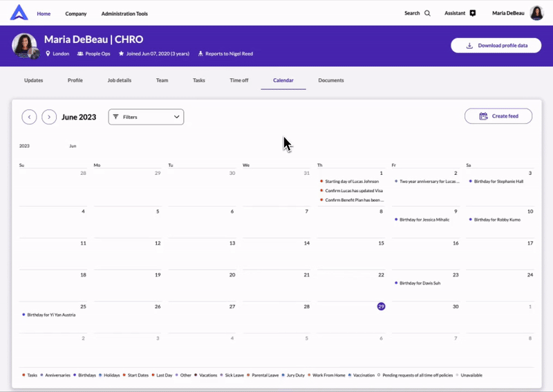Click the Start Dates legend entry
The height and width of the screenshot is (392, 553).
point(135,375)
